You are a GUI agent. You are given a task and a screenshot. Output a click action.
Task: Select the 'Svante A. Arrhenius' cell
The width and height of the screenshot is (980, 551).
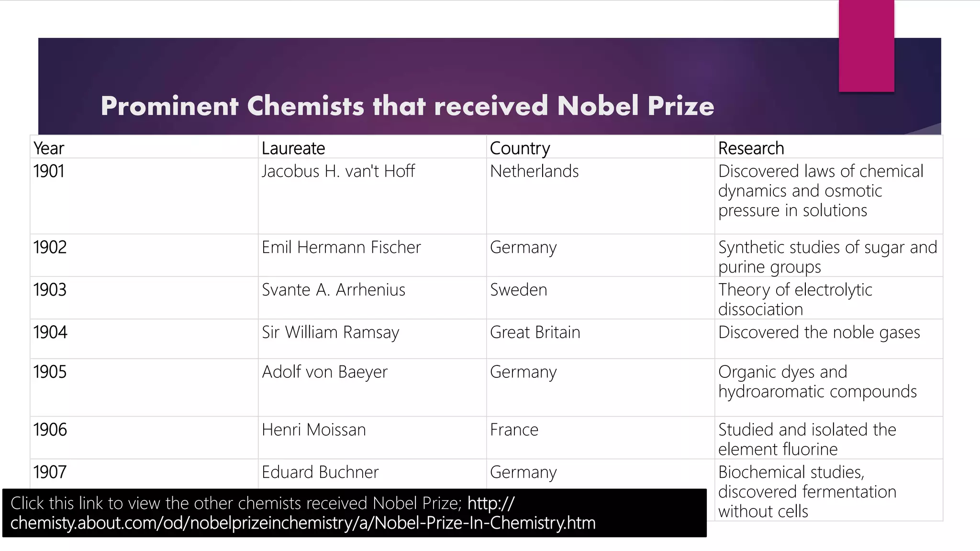(x=372, y=298)
